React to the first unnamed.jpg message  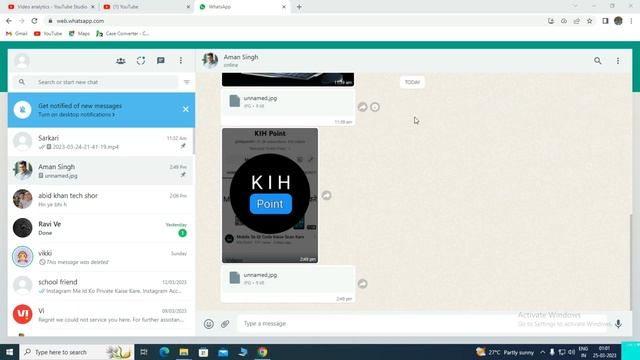(x=375, y=107)
